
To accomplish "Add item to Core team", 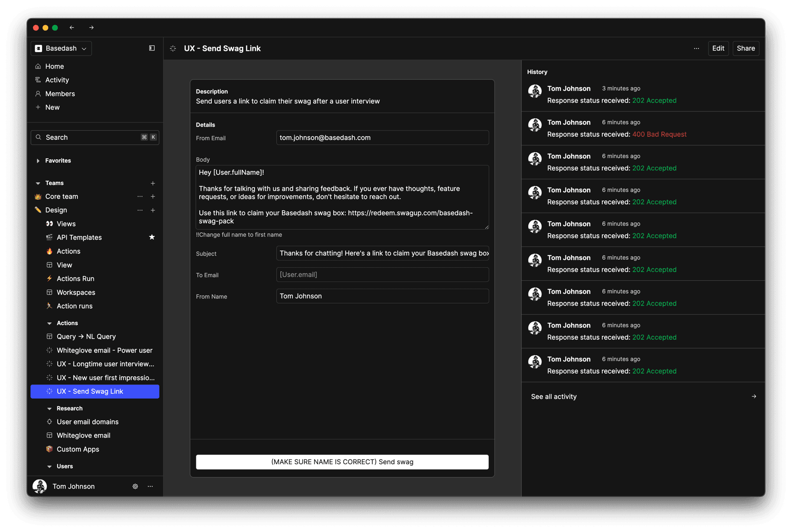I will (x=153, y=196).
